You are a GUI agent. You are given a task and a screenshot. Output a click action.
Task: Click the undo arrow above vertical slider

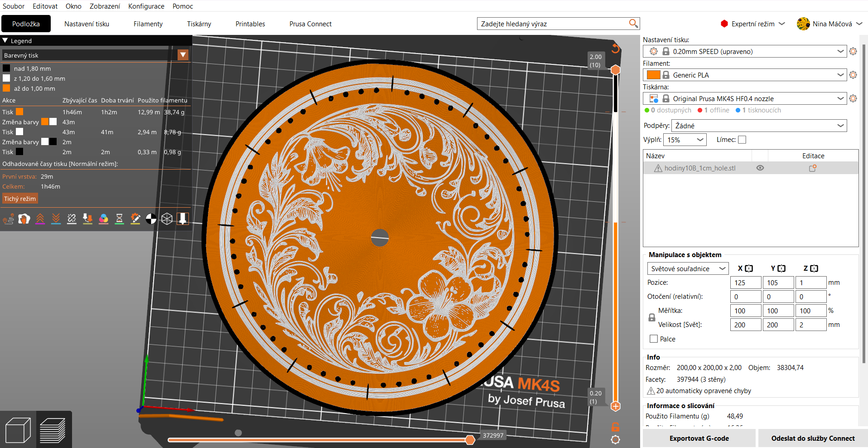616,48
